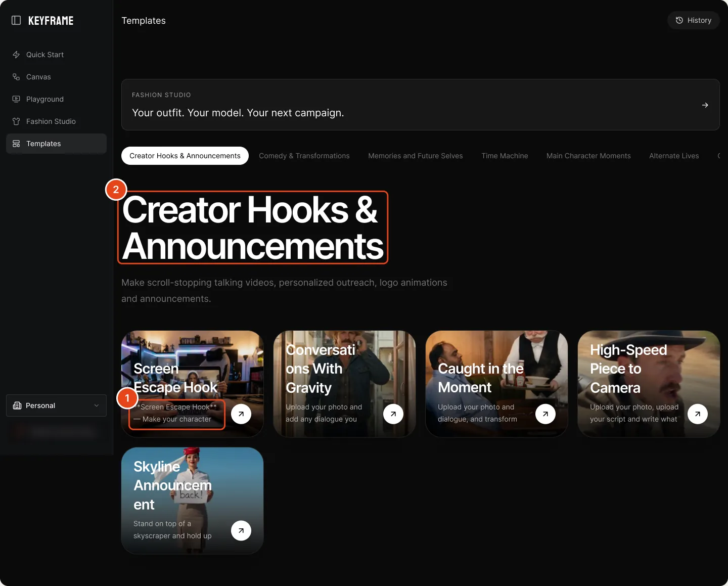
Task: Select the High-Speed Piece to Camera card
Action: pos(649,384)
